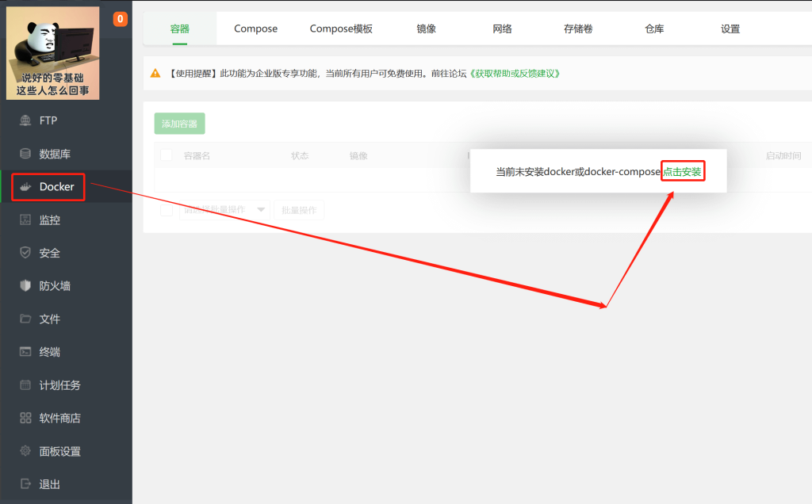Click the firewall shield icon beside 防火墙
Viewport: 812px width, 504px height.
(25, 285)
